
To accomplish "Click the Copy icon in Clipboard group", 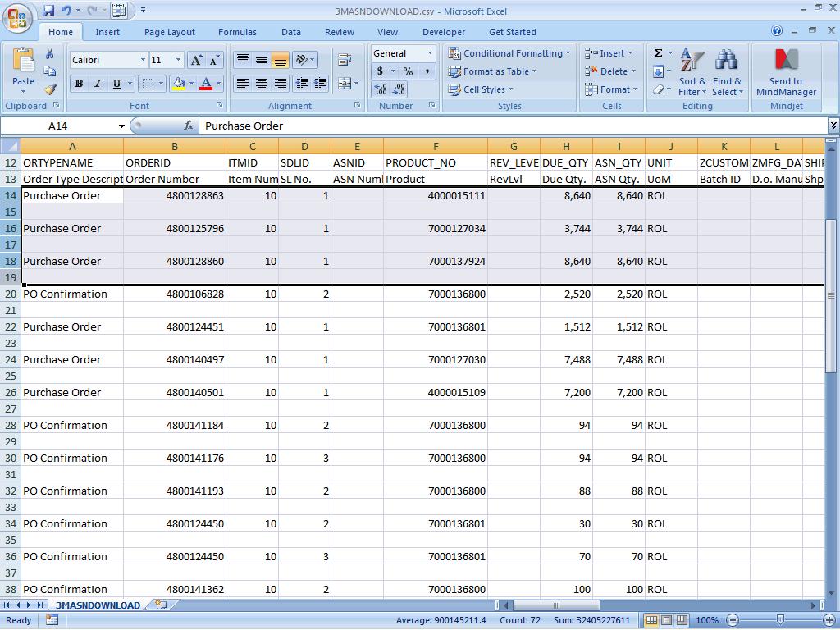I will pyautogui.click(x=50, y=71).
